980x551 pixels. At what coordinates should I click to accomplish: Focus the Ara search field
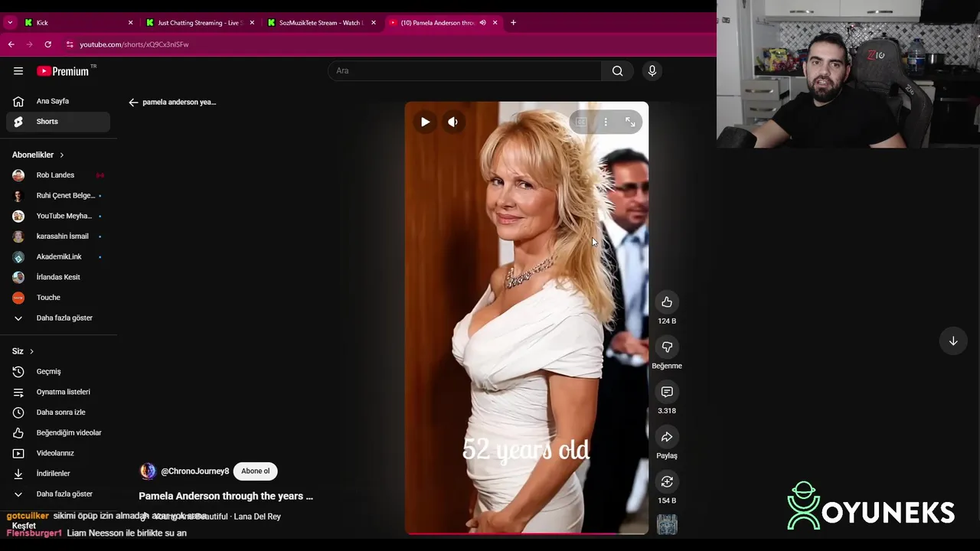465,71
